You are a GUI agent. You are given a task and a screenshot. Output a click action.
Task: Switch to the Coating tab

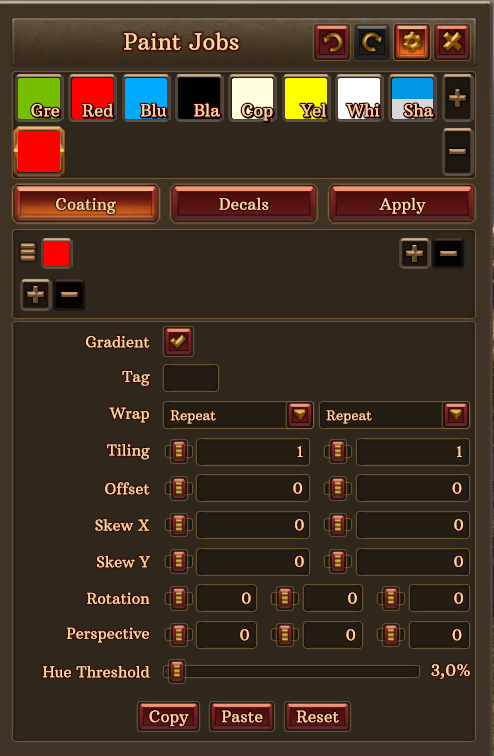(x=86, y=204)
